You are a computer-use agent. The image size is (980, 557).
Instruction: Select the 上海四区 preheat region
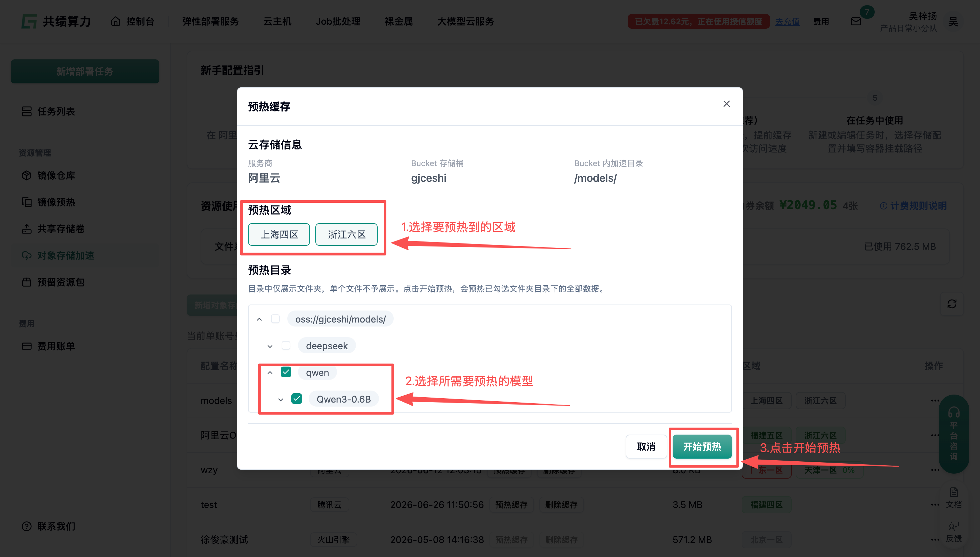279,234
